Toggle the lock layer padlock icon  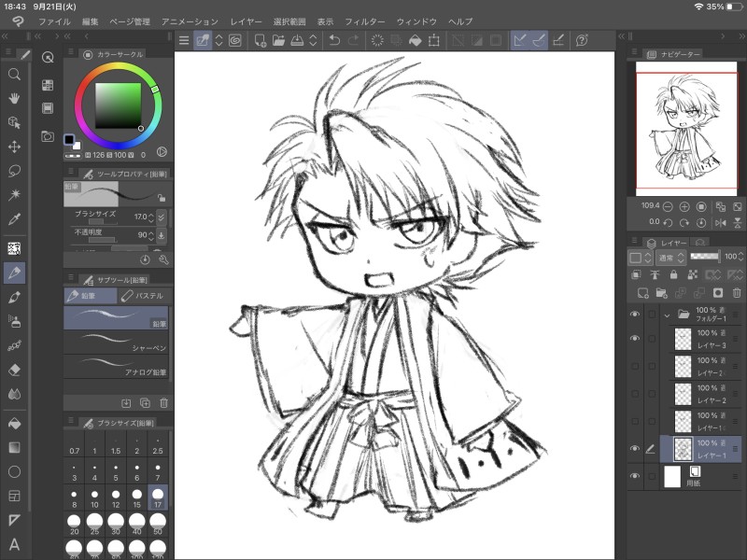(x=673, y=274)
